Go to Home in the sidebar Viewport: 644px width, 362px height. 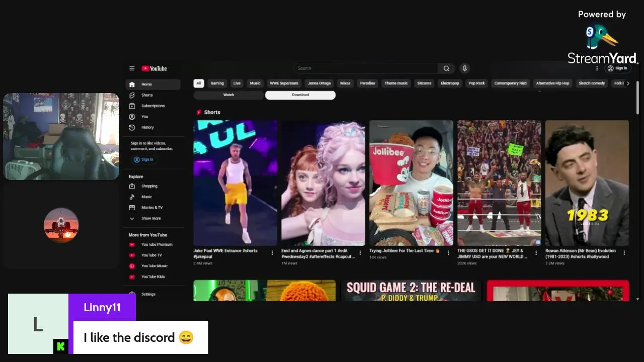[x=153, y=84]
